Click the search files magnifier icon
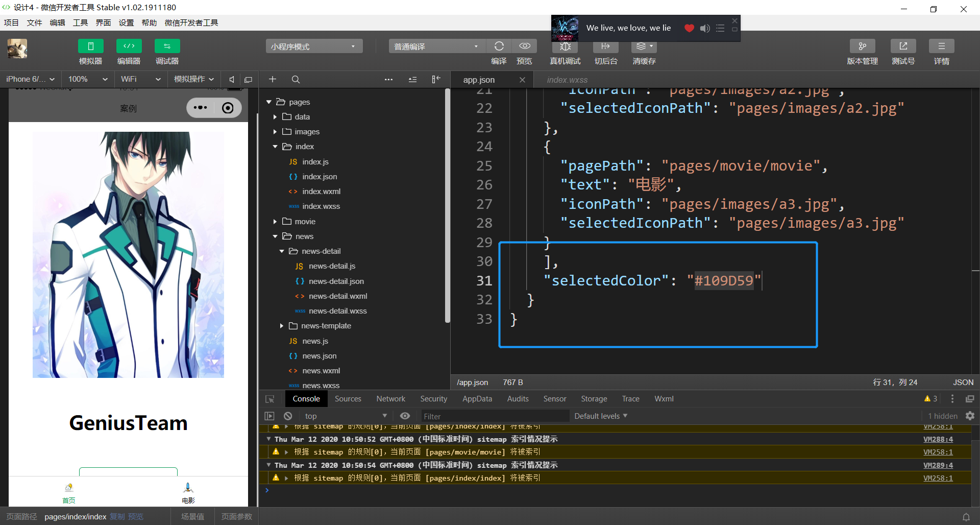The height and width of the screenshot is (525, 980). (296, 79)
